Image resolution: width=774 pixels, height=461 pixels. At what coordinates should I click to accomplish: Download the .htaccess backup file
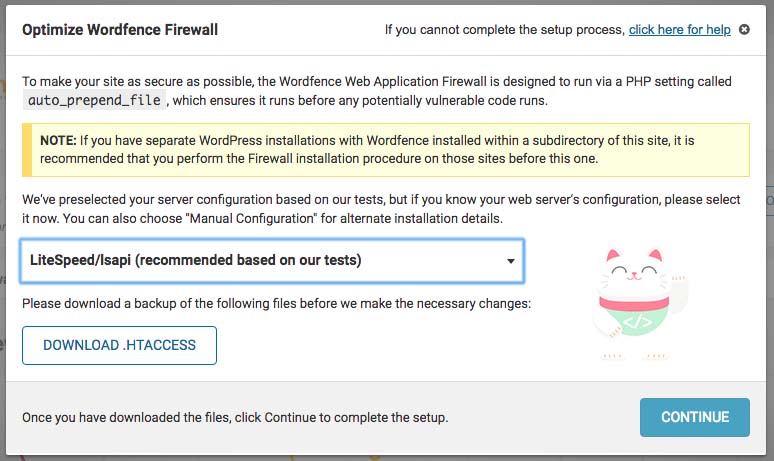tap(119, 346)
